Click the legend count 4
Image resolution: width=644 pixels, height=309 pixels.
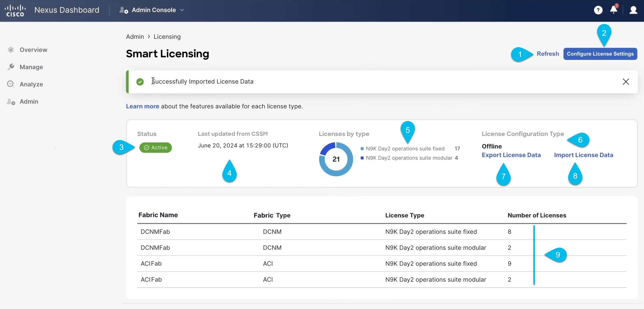pyautogui.click(x=456, y=158)
